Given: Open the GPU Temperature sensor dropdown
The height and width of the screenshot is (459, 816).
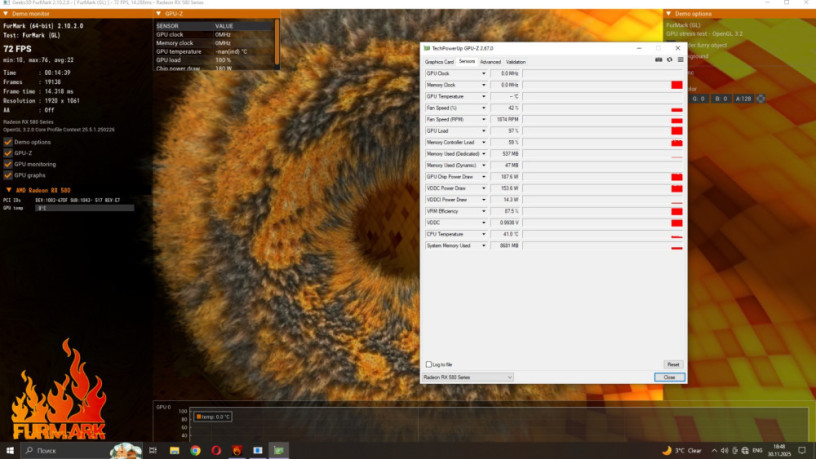Looking at the screenshot, I should click(x=483, y=96).
